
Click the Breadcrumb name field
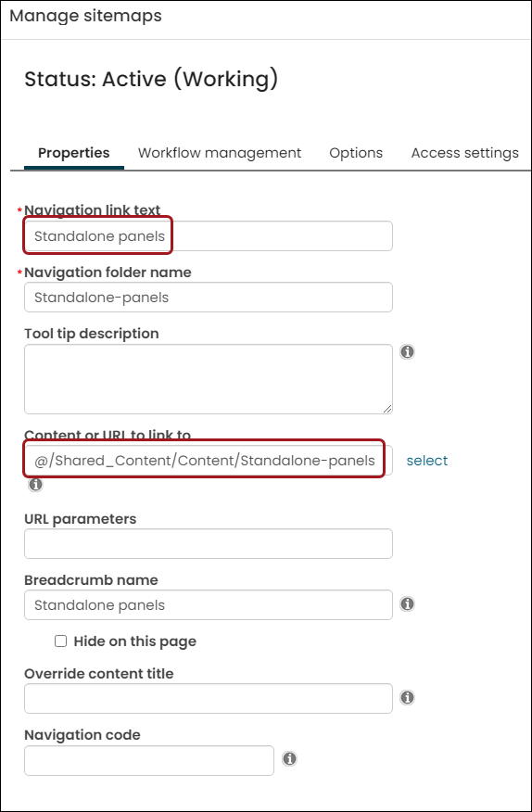[209, 605]
